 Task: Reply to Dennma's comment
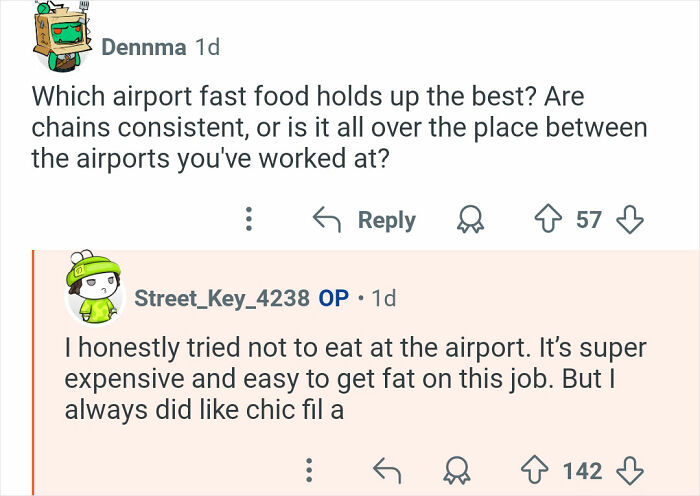point(366,220)
